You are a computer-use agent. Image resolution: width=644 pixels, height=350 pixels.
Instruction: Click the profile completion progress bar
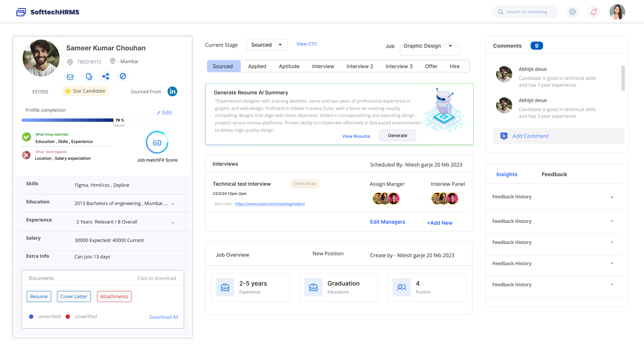pyautogui.click(x=67, y=120)
